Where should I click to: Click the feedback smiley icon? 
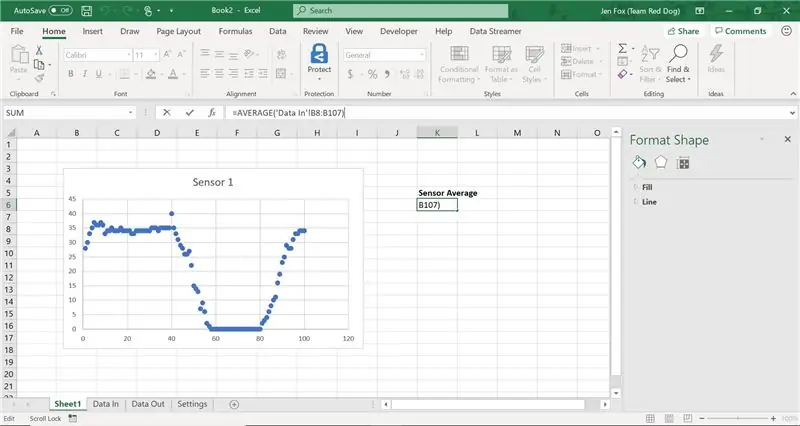tap(786, 31)
